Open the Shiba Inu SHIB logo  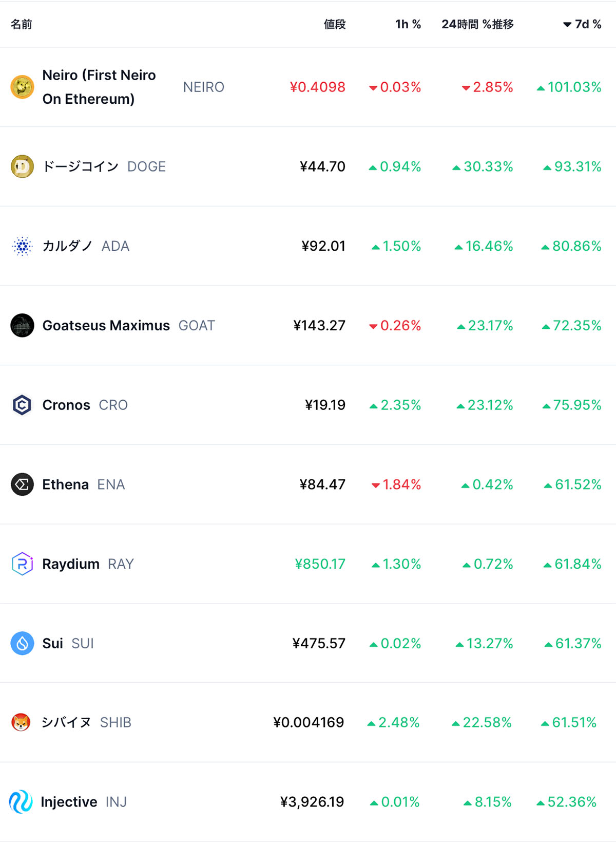(21, 722)
